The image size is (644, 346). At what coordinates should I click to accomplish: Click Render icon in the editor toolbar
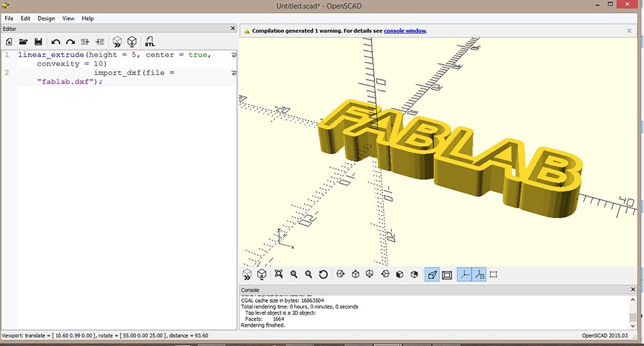tap(132, 42)
